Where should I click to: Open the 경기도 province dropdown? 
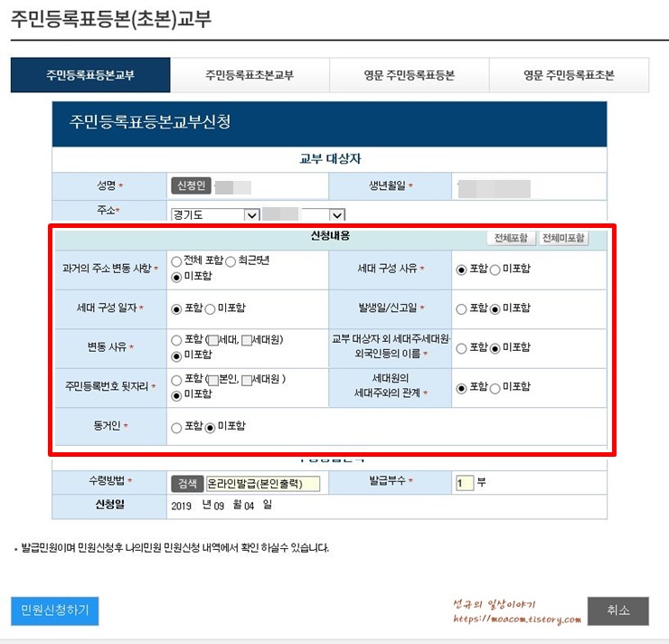(215, 214)
